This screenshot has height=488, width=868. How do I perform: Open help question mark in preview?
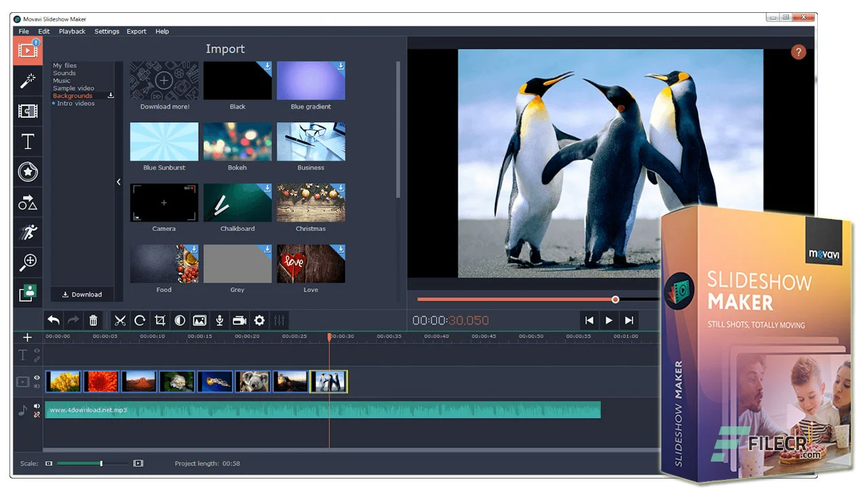pyautogui.click(x=798, y=52)
